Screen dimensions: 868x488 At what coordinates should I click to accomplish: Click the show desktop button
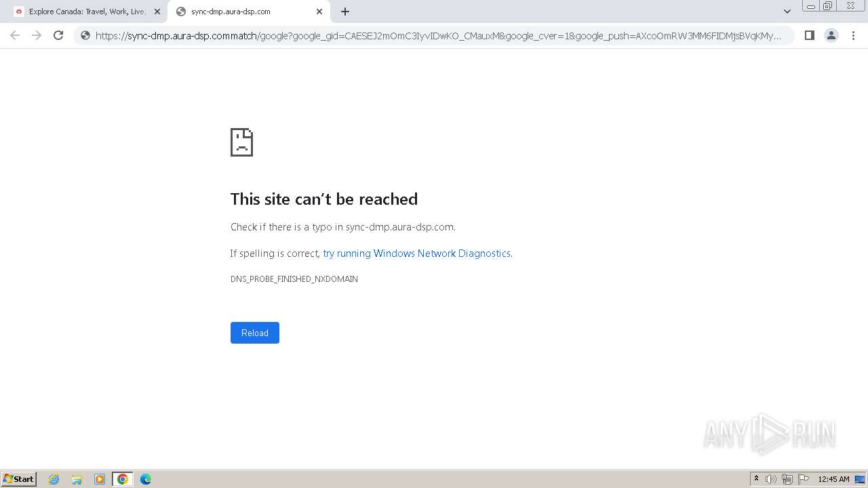pos(861,479)
